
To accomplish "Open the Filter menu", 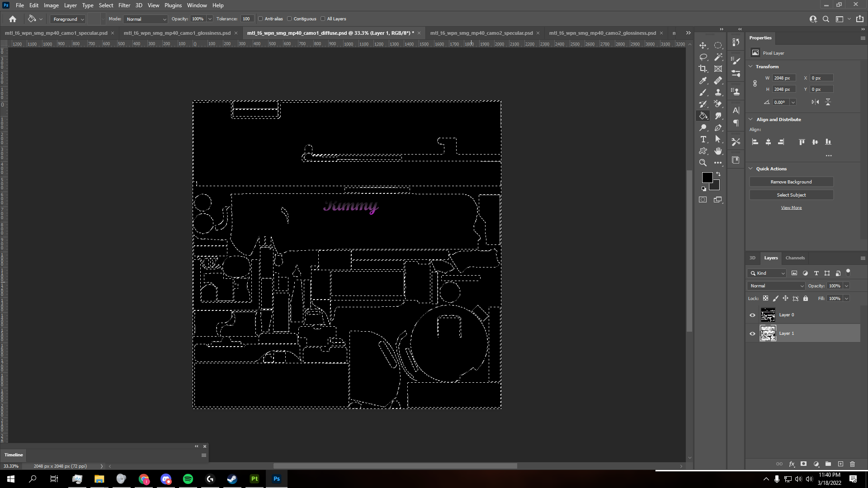I will click(x=124, y=5).
